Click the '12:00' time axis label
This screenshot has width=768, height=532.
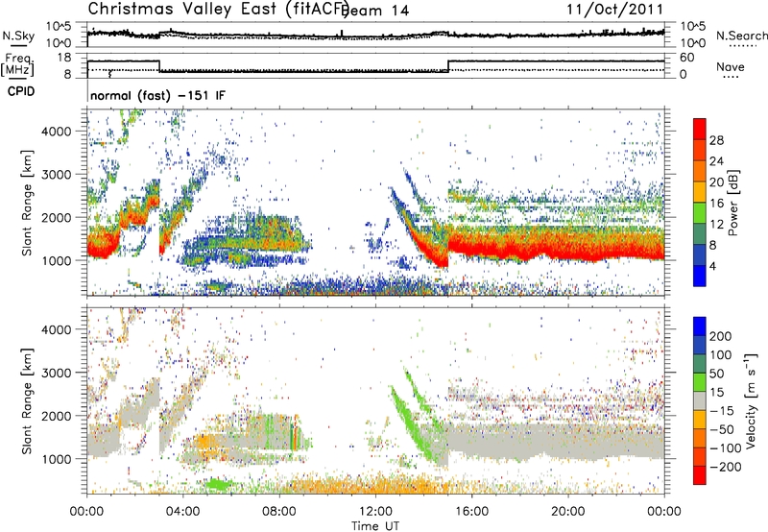coord(375,512)
